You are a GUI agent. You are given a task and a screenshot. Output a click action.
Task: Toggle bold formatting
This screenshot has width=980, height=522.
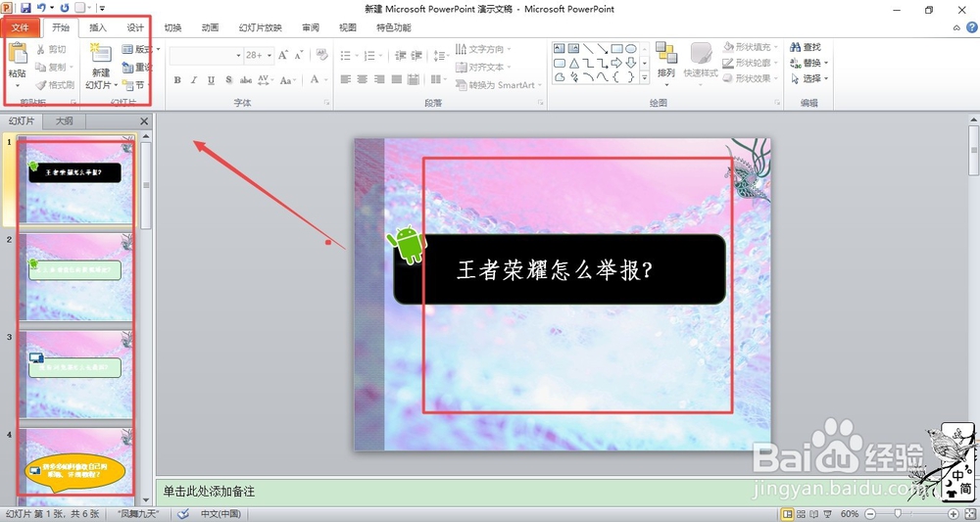(x=177, y=80)
